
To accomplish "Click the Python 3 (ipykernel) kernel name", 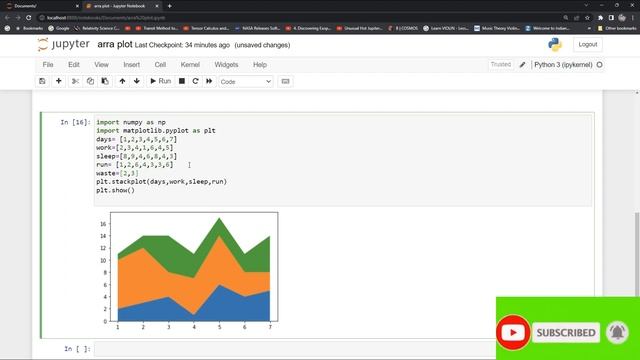I will (563, 64).
